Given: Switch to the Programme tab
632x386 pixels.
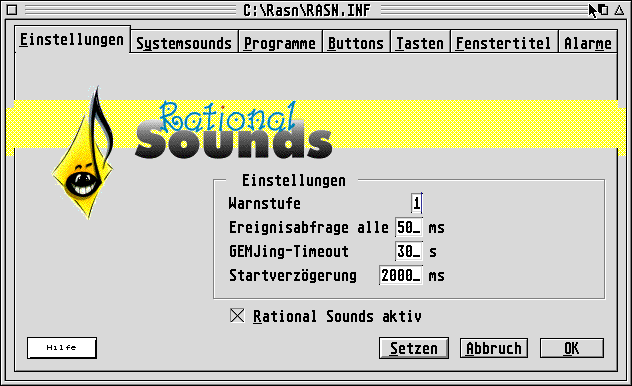Looking at the screenshot, I should [x=280, y=42].
